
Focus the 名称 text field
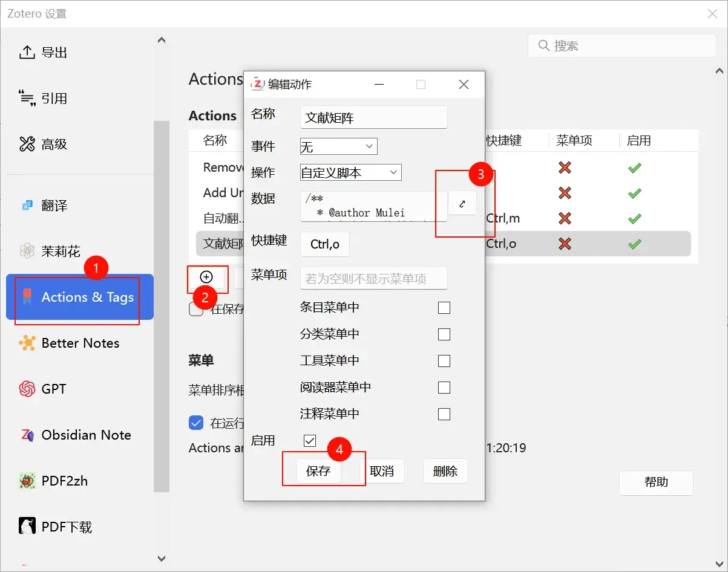tap(373, 118)
